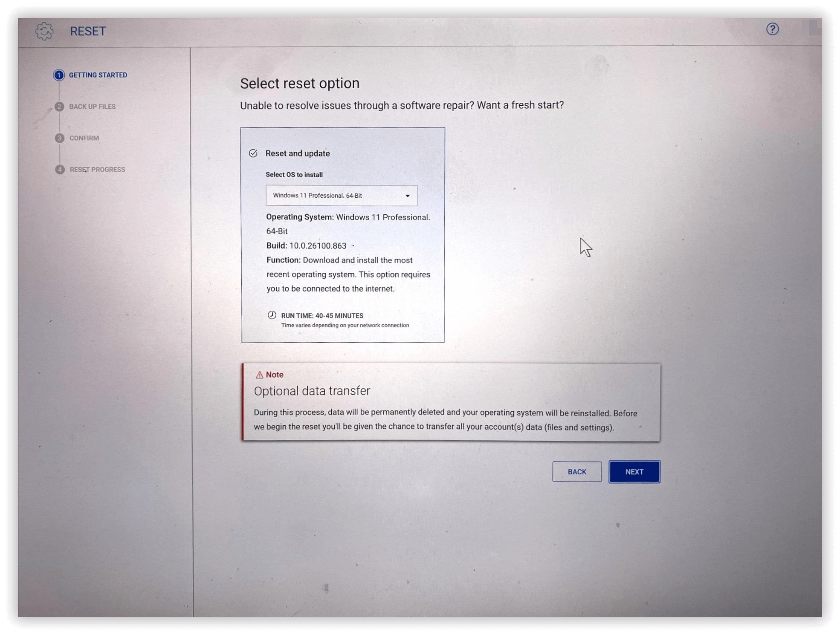Click the gear icon beside RESET title
The image size is (840, 635).
click(44, 31)
